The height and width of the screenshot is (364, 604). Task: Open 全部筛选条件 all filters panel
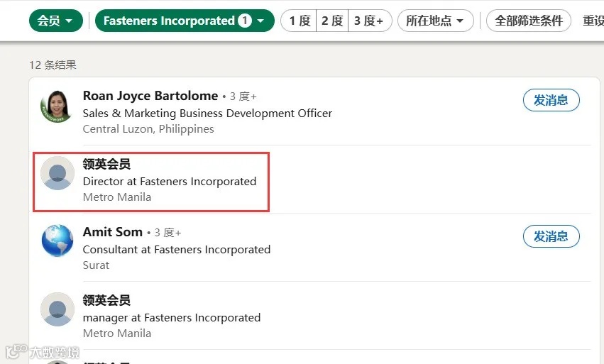528,21
